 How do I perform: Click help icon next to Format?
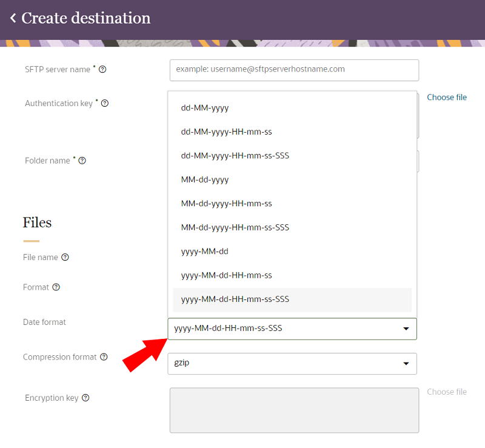click(x=56, y=287)
